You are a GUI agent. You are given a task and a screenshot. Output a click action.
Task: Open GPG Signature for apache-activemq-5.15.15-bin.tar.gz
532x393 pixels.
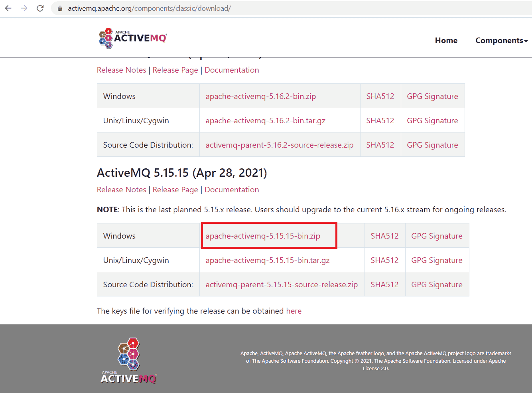click(x=437, y=260)
